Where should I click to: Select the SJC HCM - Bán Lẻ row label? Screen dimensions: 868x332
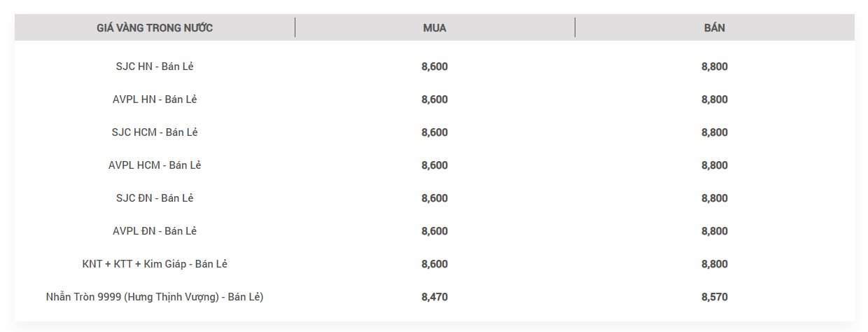[x=155, y=132]
